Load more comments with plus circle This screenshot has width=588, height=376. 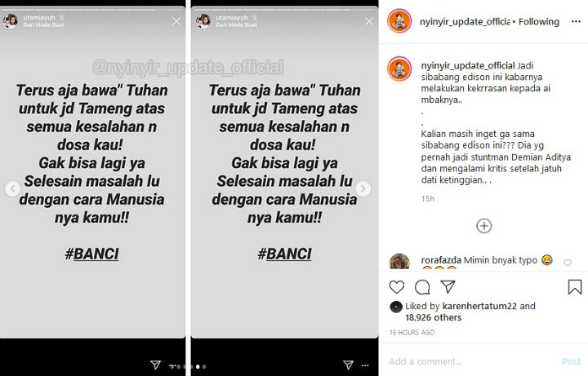[483, 226]
